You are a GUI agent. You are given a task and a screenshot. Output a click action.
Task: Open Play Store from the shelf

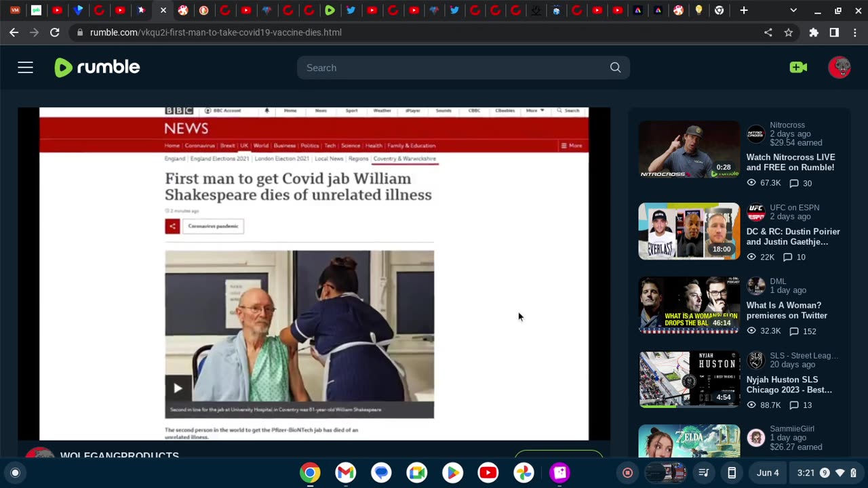(452, 472)
